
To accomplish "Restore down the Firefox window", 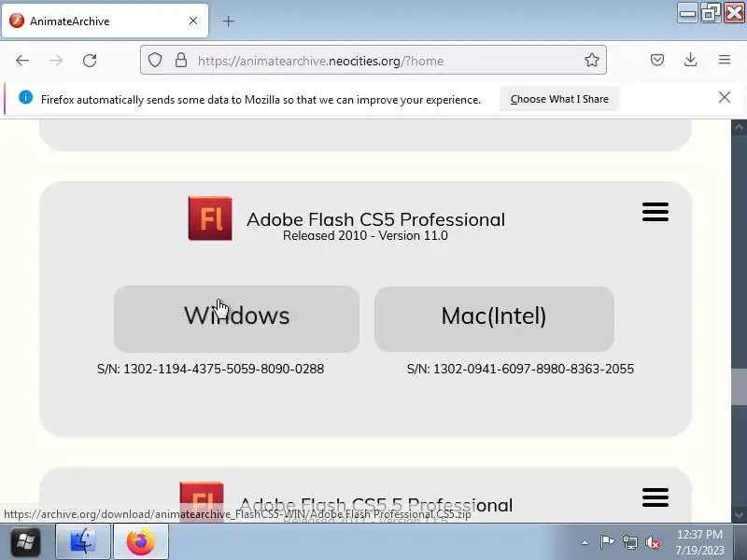I will coord(711,12).
